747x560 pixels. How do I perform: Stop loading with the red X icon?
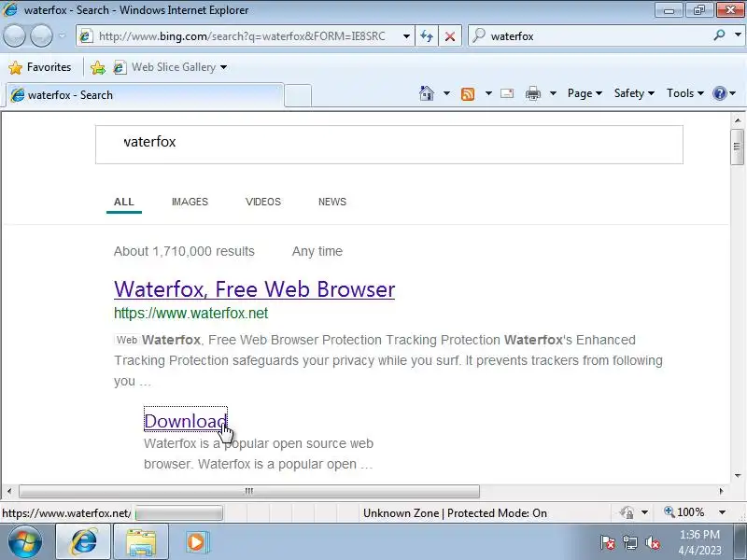coord(449,36)
